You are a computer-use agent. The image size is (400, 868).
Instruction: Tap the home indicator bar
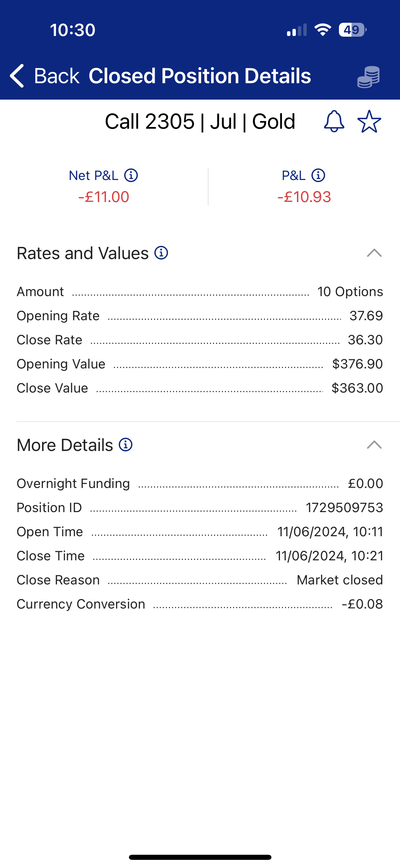200,857
